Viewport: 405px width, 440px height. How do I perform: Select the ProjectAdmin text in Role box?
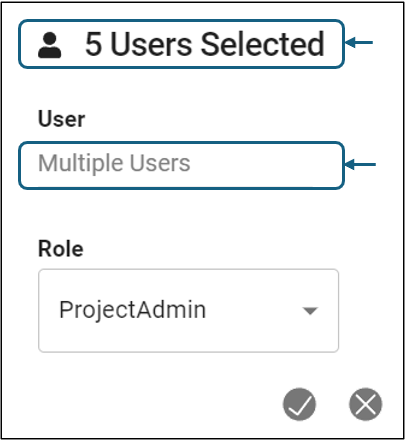pos(132,310)
